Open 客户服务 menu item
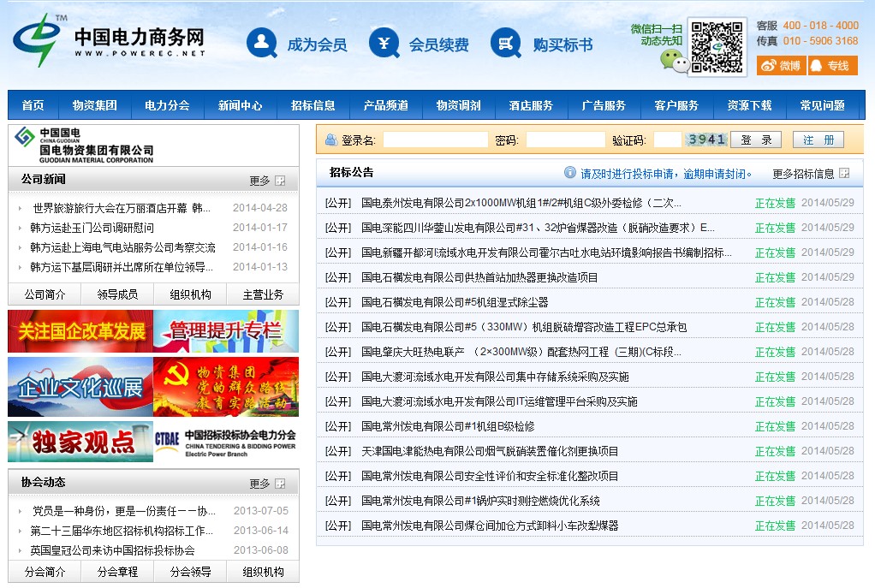875x588 pixels. (676, 105)
